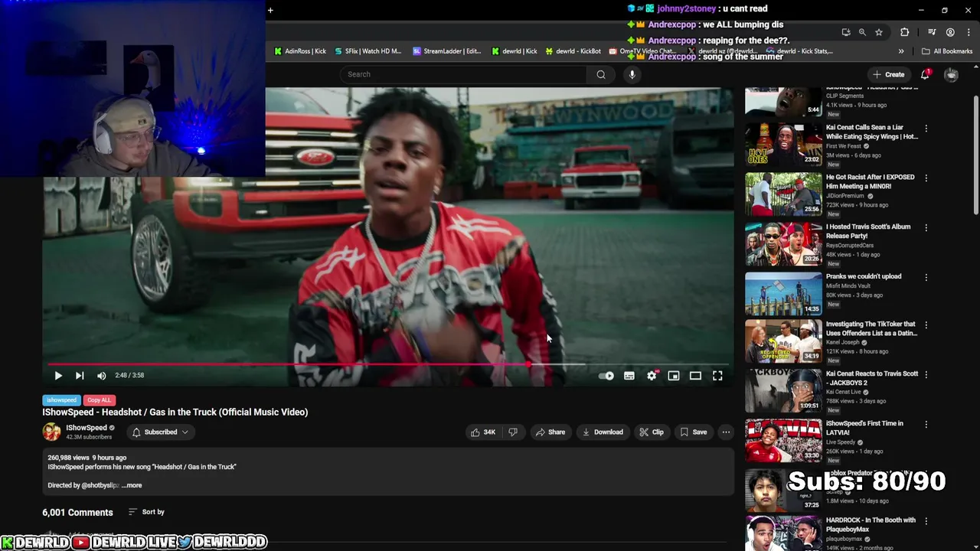Screen dimensions: 980x551
Task: Open YouTube notifications bell
Action: tap(925, 74)
